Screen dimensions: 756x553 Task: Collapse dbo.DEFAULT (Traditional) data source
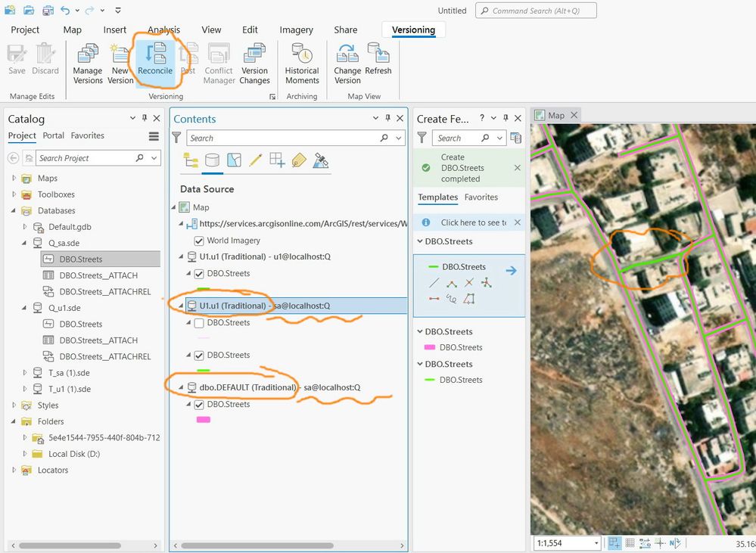[x=181, y=387]
